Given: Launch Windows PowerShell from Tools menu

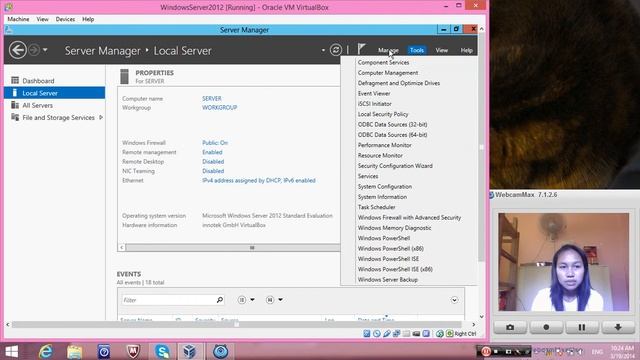Looking at the screenshot, I should coord(384,238).
